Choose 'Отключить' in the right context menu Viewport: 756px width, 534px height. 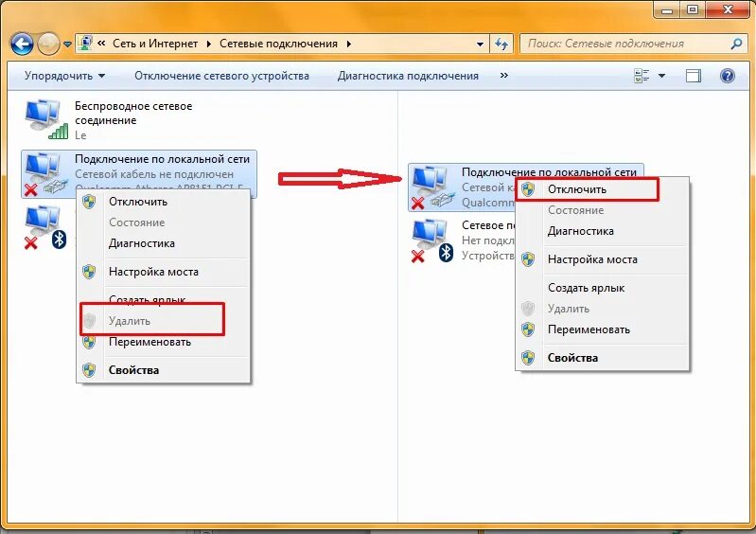[602, 189]
